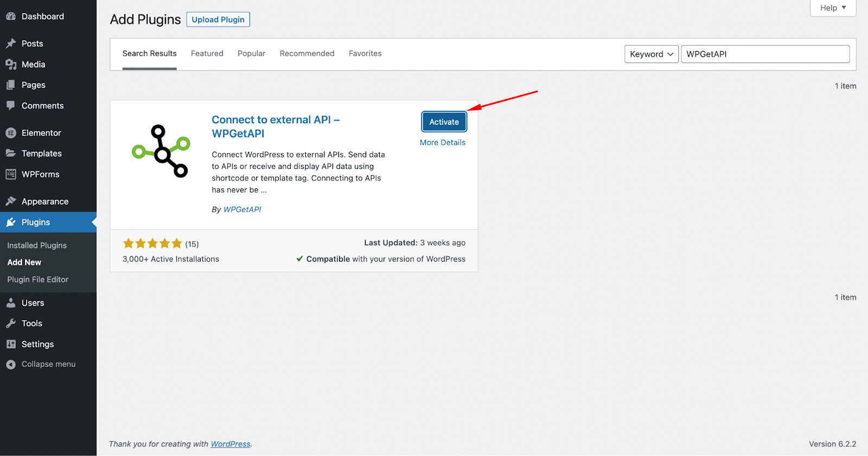Open the Posts menu
868x456 pixels.
(x=48, y=43)
